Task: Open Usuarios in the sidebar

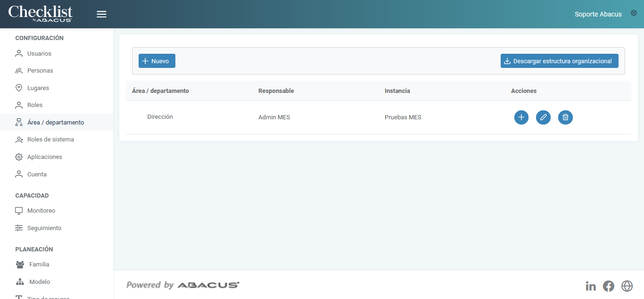Action: 39,53
